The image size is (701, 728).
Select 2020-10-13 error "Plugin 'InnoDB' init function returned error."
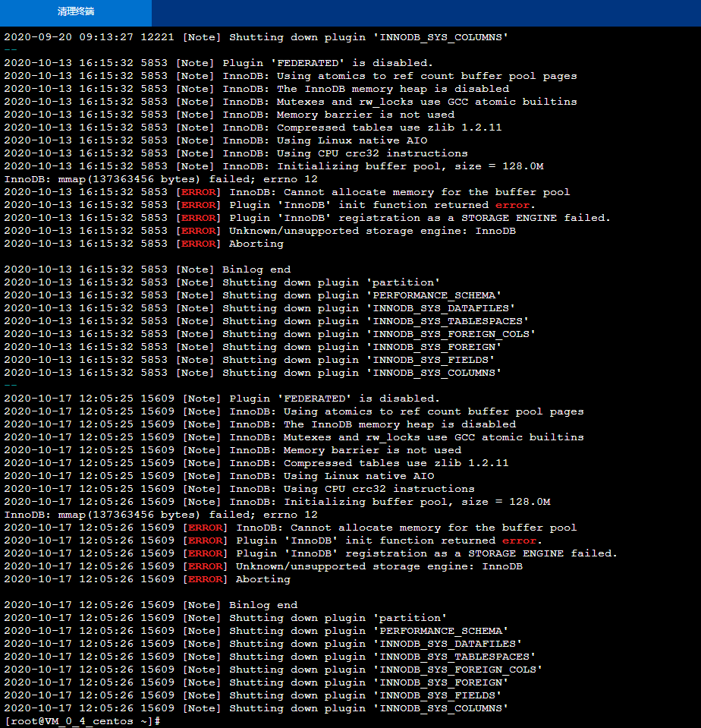coord(269,205)
